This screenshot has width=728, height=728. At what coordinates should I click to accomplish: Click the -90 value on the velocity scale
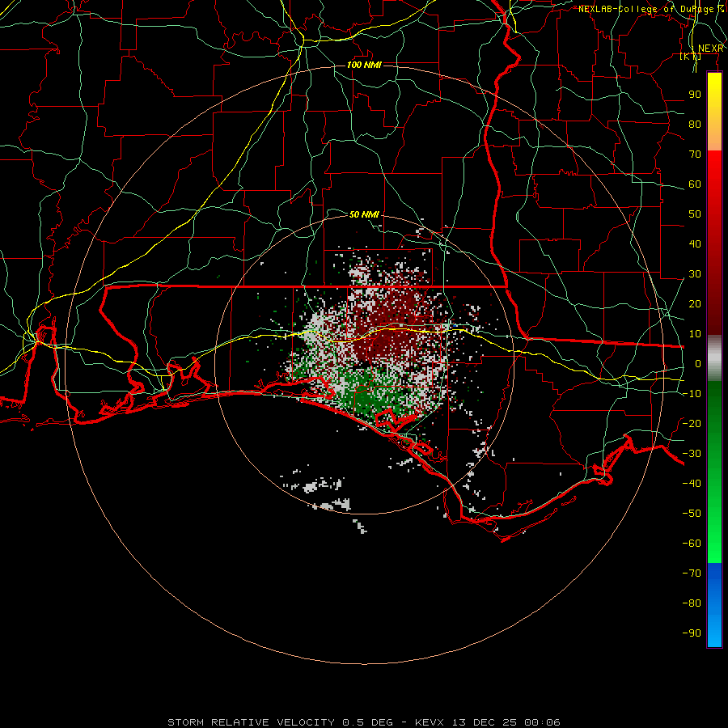coord(692,633)
